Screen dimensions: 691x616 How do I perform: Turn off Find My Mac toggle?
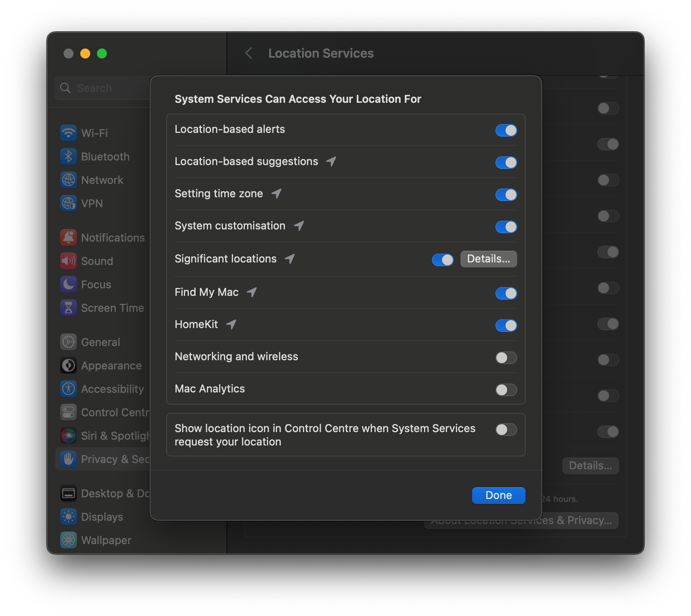point(506,293)
